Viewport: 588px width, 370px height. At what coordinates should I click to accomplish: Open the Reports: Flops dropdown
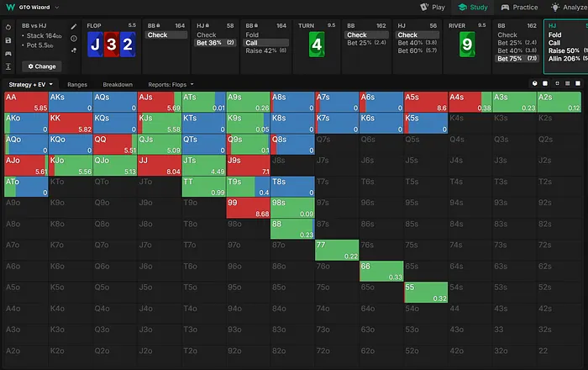[170, 85]
